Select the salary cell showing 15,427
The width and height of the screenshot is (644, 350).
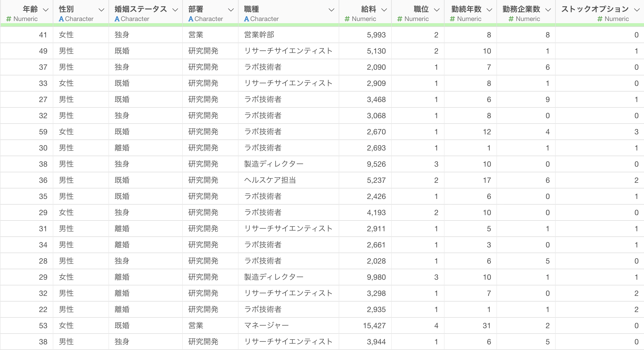[x=374, y=325]
